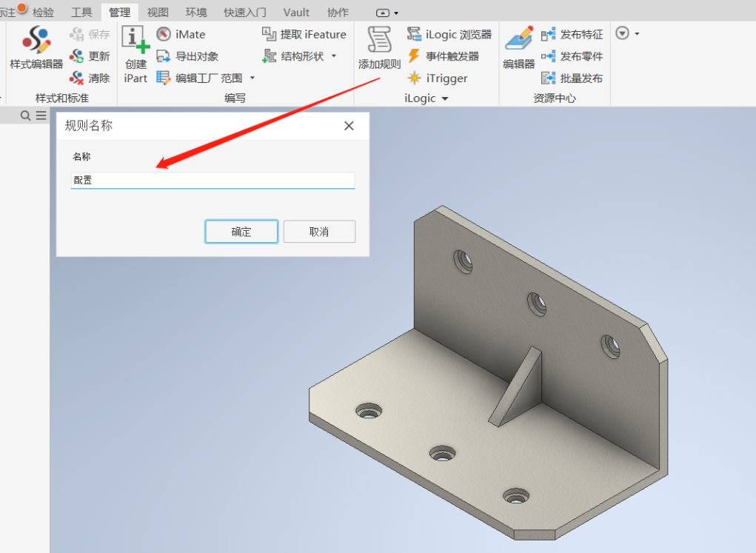This screenshot has width=756, height=553.
Task: Click the browser search magnifier icon
Action: [26, 115]
